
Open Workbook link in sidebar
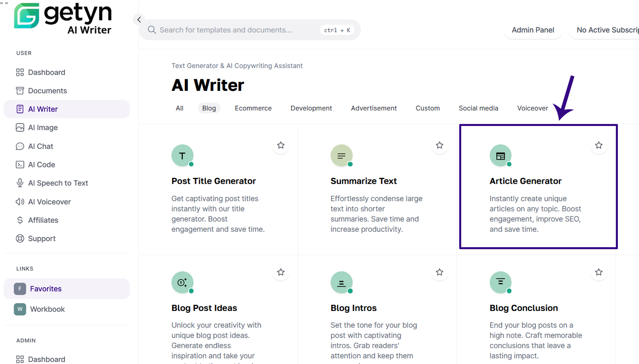(47, 309)
